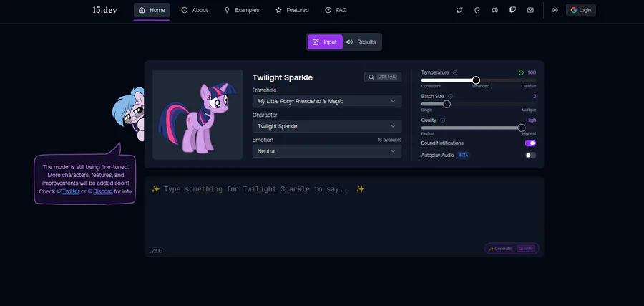Click the 'Fastest' quality label
Viewport: 644px width, 306px height.
pos(428,134)
